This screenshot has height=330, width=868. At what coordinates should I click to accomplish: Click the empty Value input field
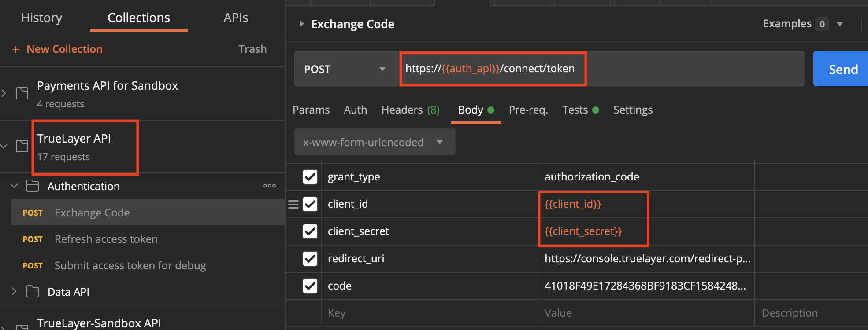pos(646,313)
